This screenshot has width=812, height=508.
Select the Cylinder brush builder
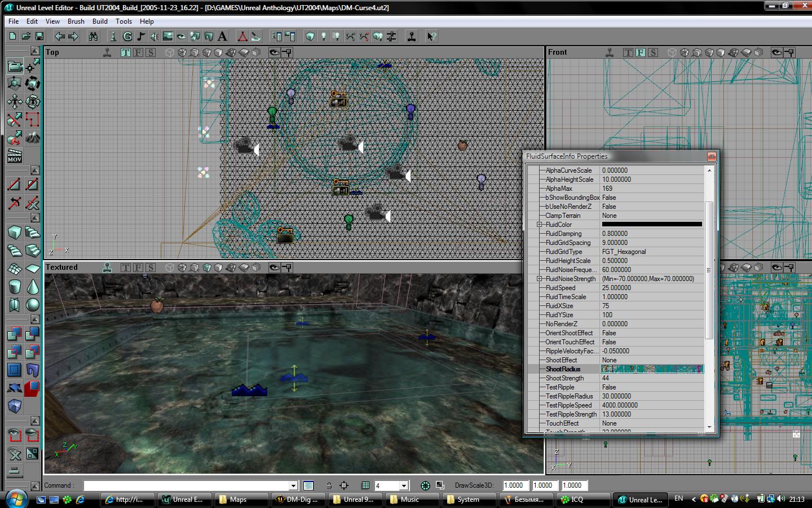(15, 287)
